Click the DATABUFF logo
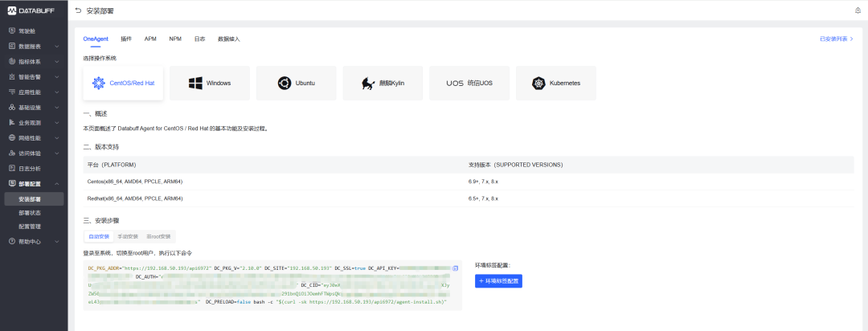 [x=32, y=10]
